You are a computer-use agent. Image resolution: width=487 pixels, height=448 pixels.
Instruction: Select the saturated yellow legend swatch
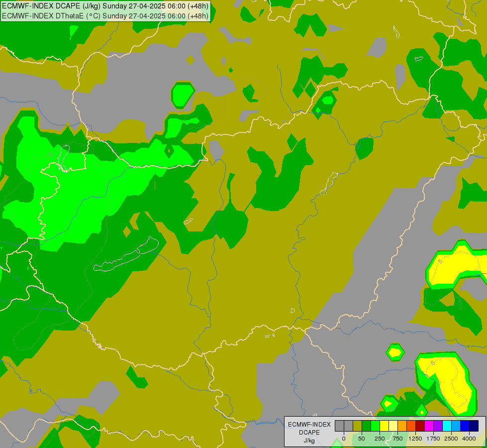click(385, 426)
